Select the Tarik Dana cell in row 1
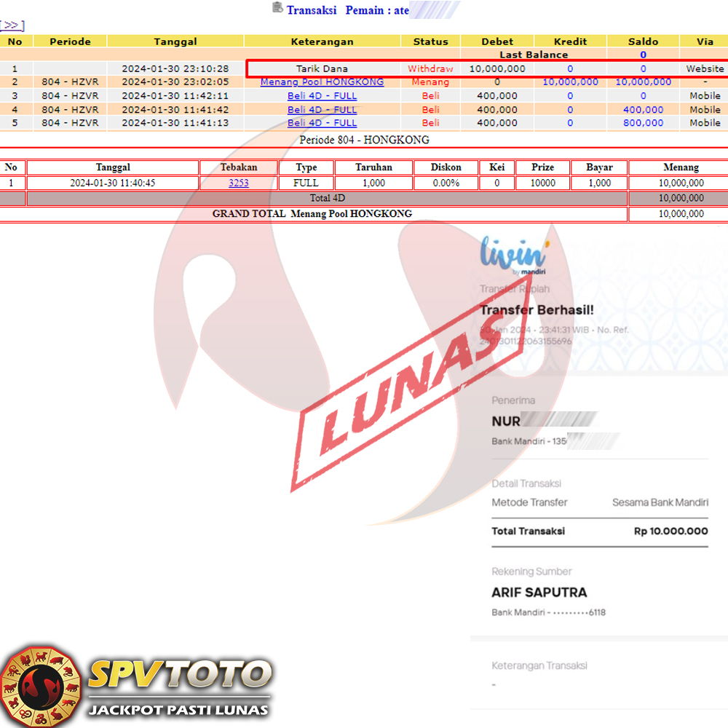The height and width of the screenshot is (728, 728). (322, 69)
